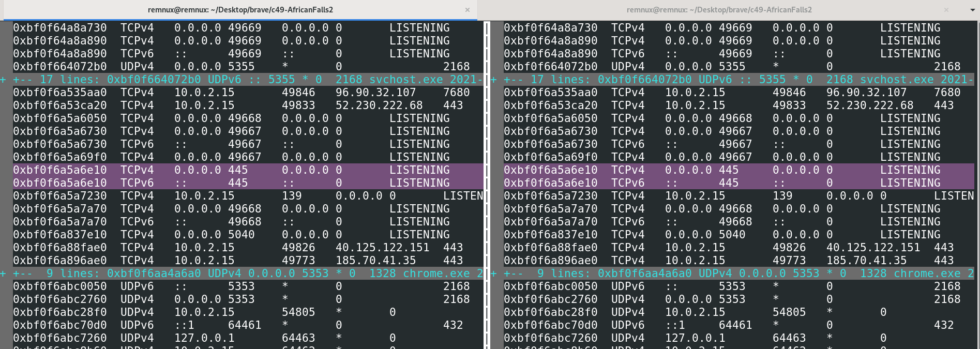980x349 pixels.
Task: Switch to the inactive second terminal tab
Action: 719,10
